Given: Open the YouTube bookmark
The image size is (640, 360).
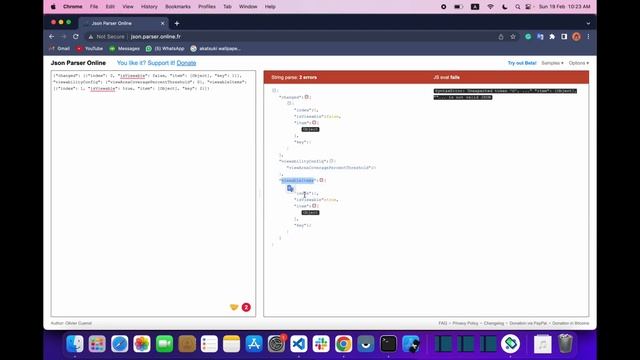Looking at the screenshot, I should pos(89,49).
